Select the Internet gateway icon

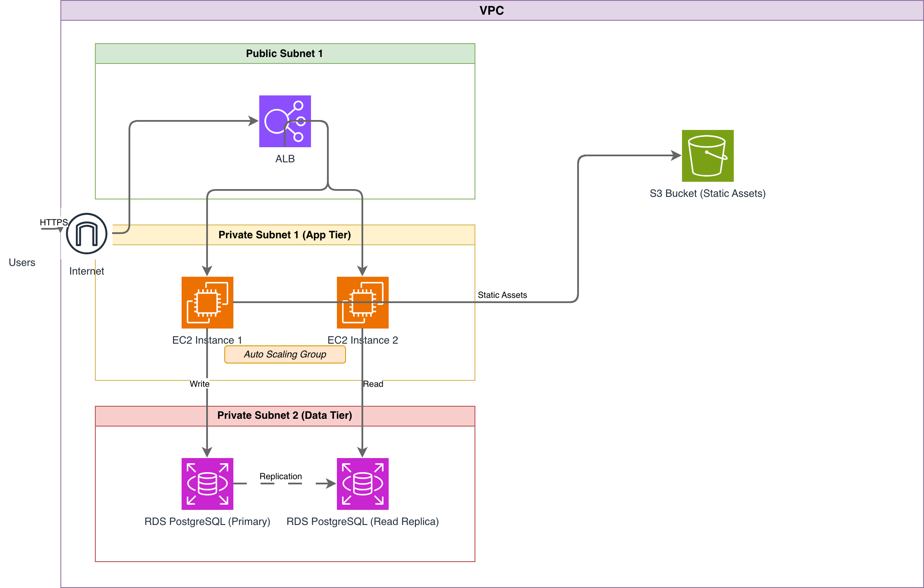87,234
